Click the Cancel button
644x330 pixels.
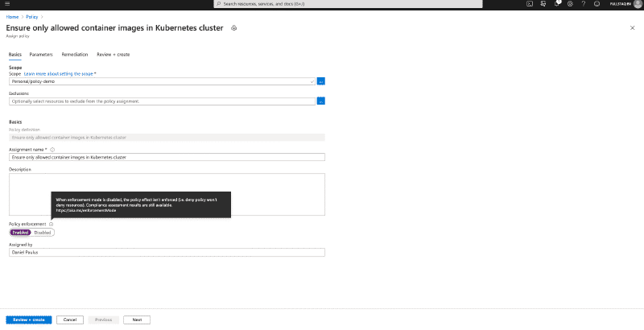(70, 320)
